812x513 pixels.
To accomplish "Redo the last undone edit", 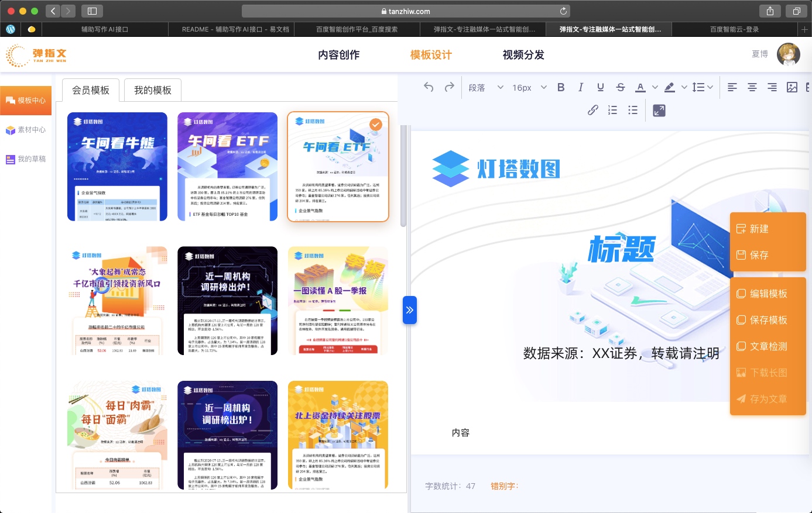I will (450, 87).
